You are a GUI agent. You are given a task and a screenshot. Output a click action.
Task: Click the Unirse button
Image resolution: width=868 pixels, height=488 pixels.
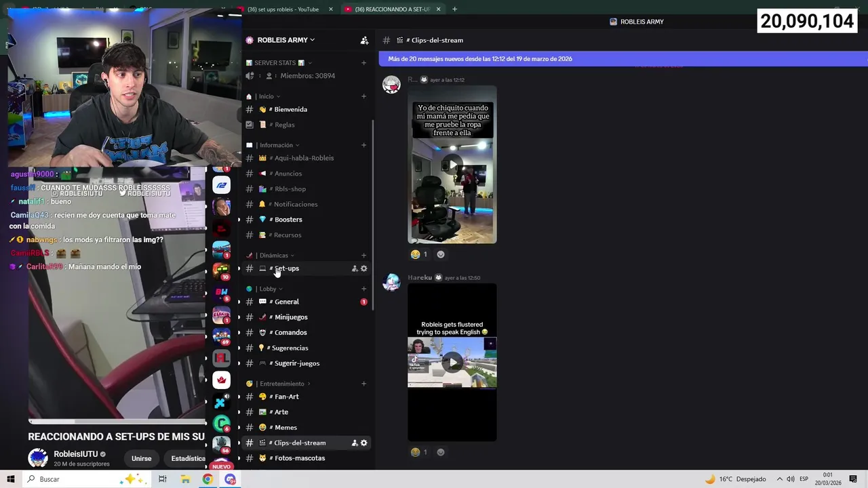click(141, 458)
